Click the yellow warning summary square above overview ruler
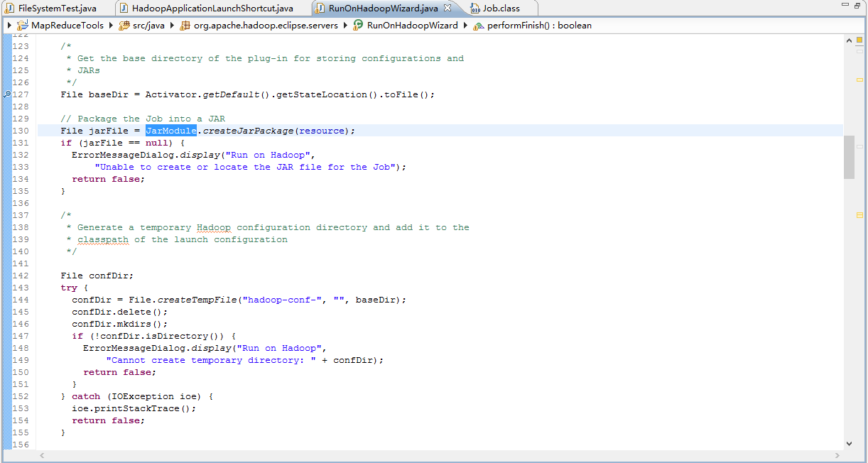Image resolution: width=868 pixels, height=463 pixels. pyautogui.click(x=859, y=40)
